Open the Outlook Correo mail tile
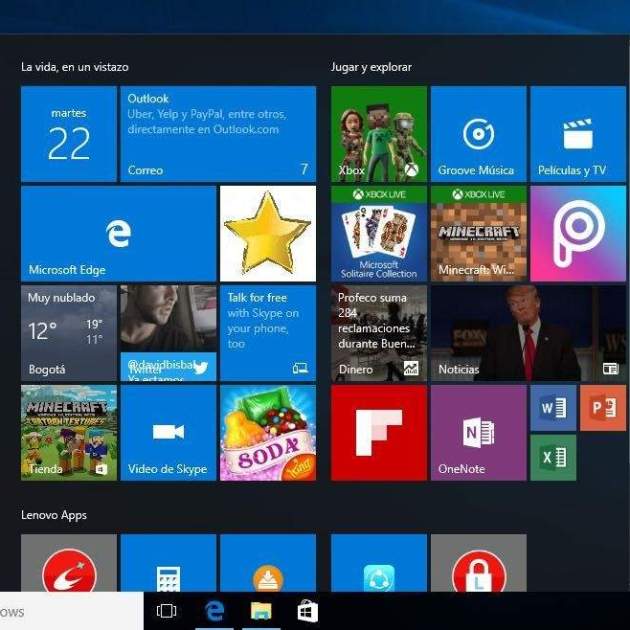The image size is (630, 630). pyautogui.click(x=218, y=134)
